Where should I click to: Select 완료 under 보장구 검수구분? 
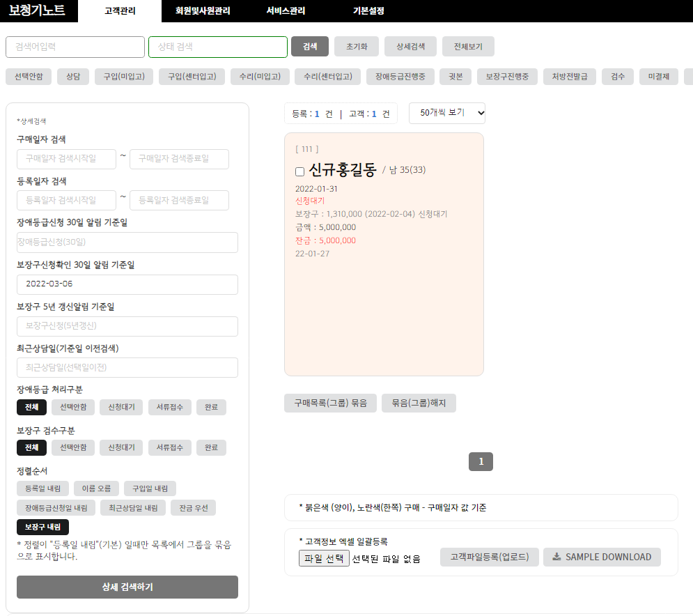[211, 447]
